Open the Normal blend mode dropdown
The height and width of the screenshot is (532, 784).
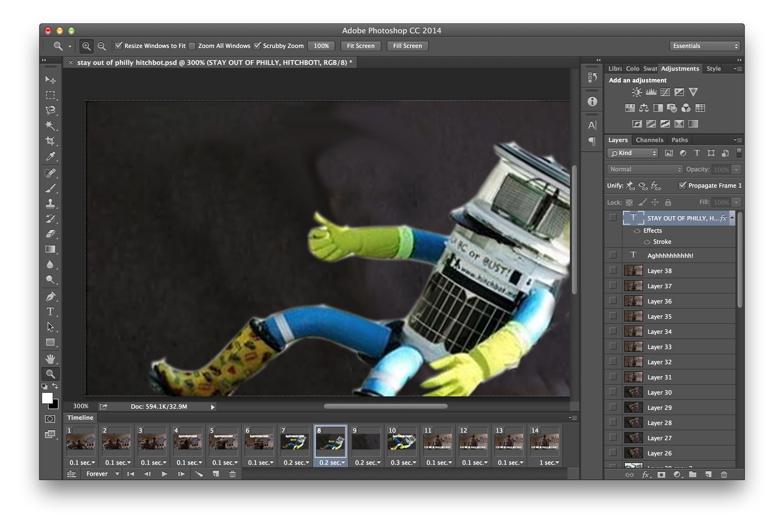[x=645, y=169]
